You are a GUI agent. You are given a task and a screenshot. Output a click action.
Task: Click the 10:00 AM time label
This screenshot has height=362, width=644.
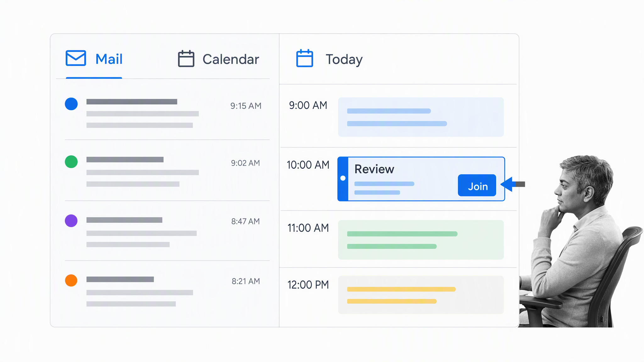(x=308, y=165)
